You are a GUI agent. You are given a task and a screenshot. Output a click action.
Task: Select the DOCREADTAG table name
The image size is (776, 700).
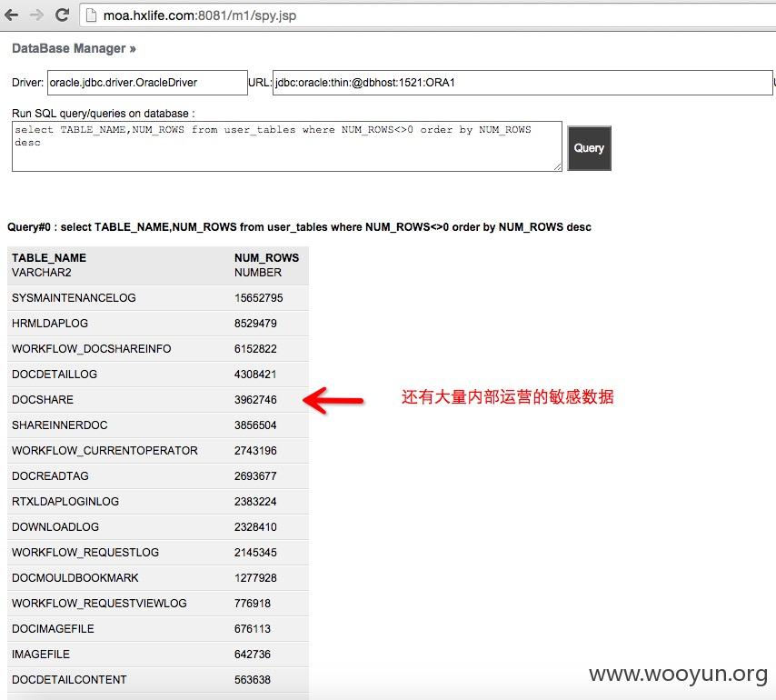click(x=51, y=476)
